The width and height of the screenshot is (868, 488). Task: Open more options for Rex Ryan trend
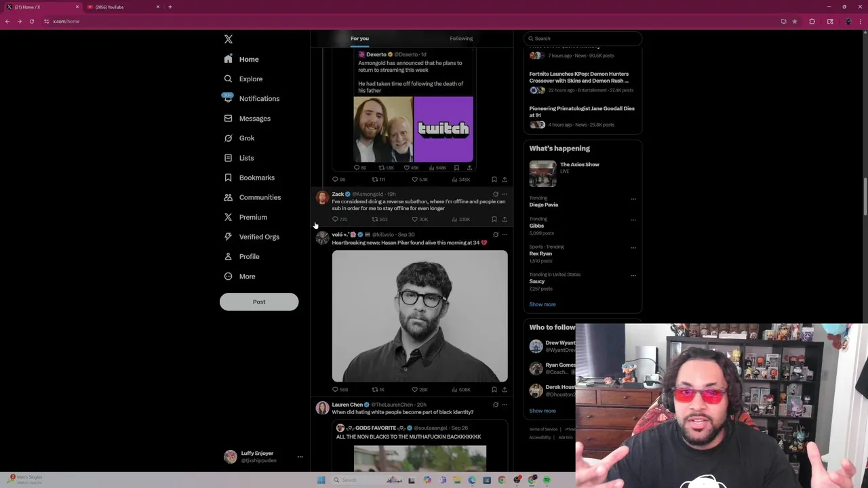(633, 248)
